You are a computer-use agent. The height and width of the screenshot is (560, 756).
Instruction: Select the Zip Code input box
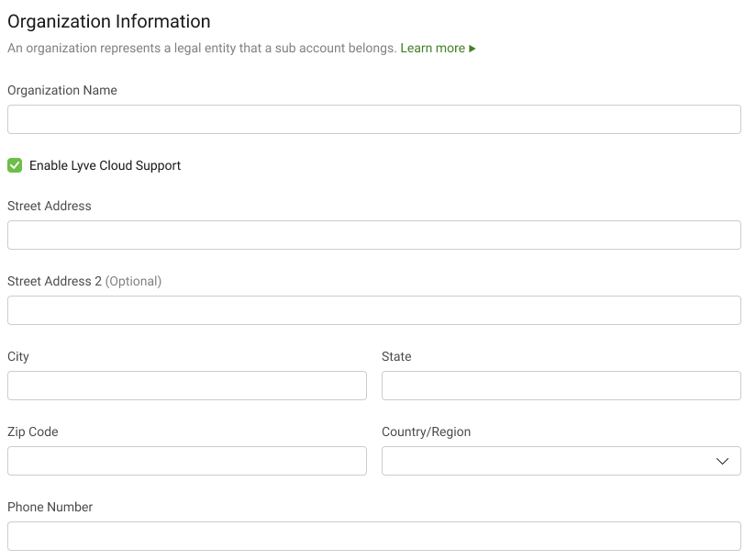pyautogui.click(x=186, y=461)
